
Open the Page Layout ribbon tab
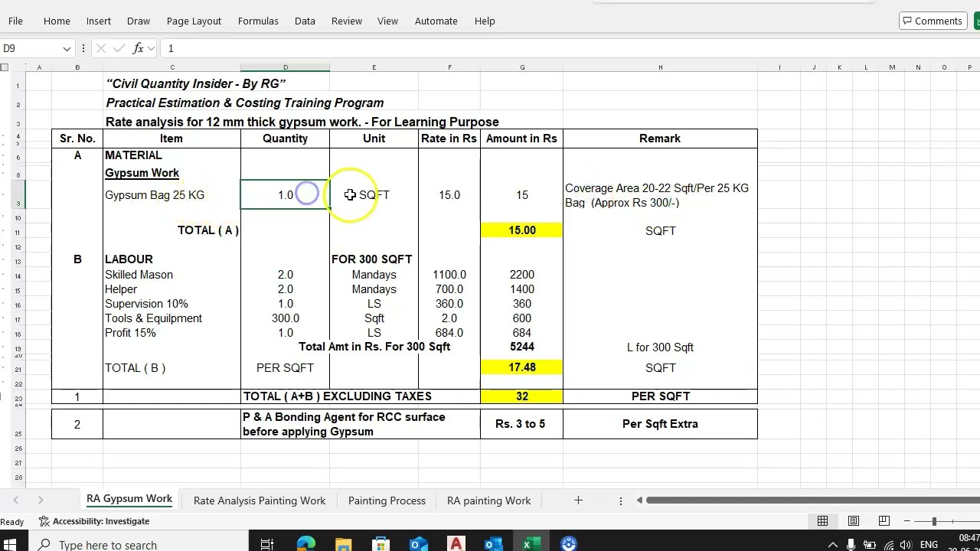(x=194, y=21)
